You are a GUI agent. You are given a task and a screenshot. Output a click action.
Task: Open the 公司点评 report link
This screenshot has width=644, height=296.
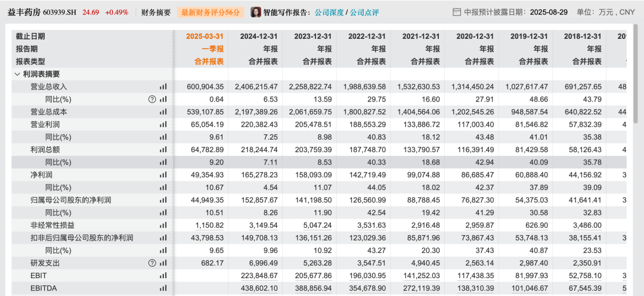(x=365, y=13)
